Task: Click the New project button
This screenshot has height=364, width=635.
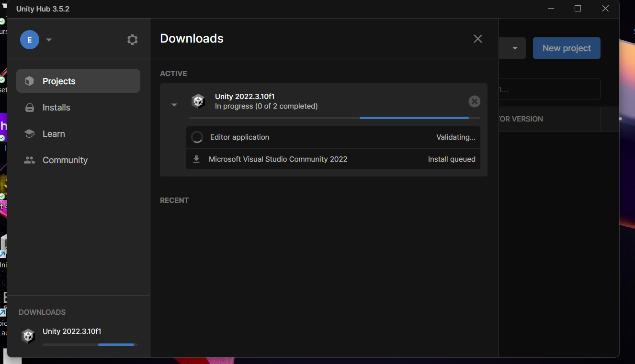Action: point(567,48)
